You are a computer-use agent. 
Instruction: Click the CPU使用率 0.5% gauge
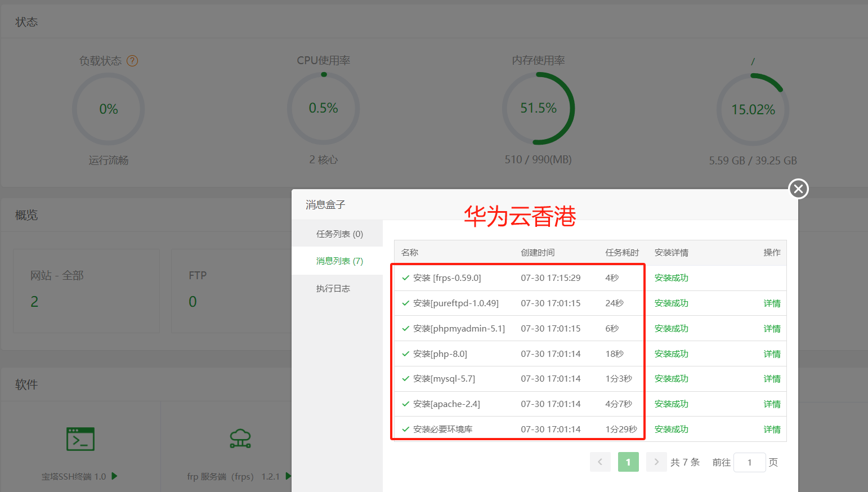324,108
